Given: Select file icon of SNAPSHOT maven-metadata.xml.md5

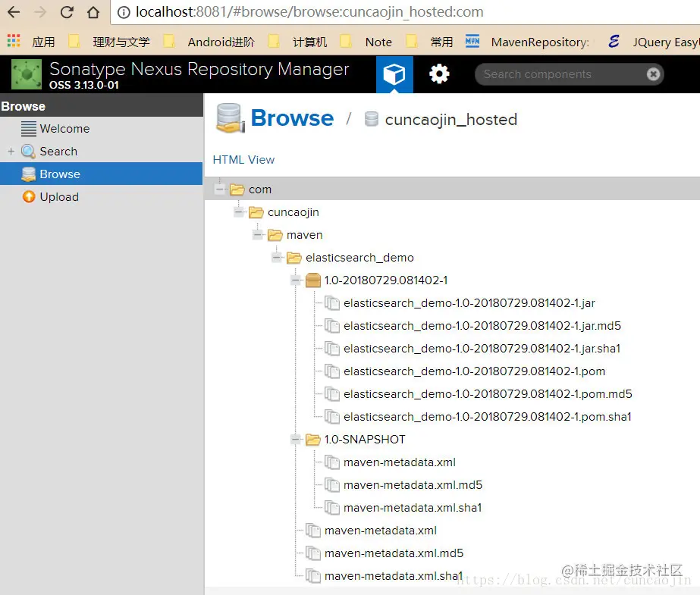Looking at the screenshot, I should coord(332,485).
